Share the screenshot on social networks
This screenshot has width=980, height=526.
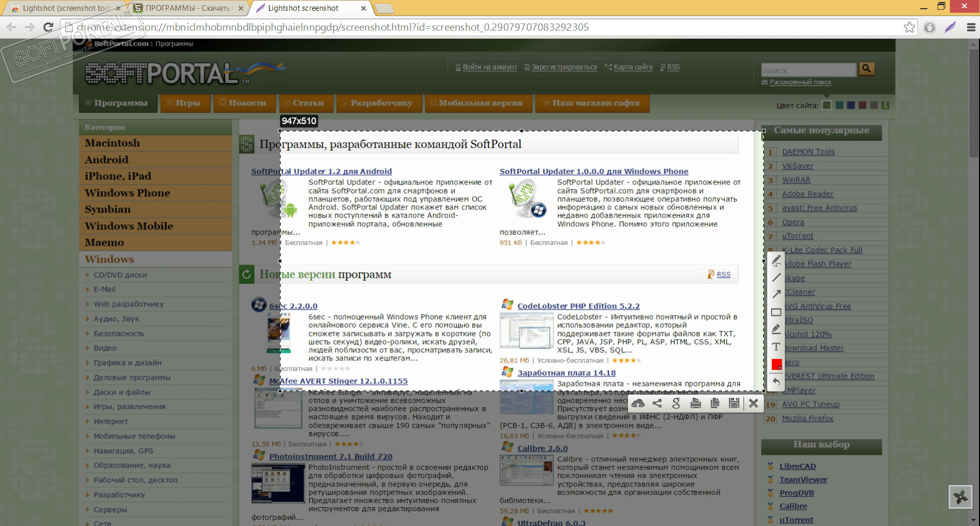tap(657, 403)
